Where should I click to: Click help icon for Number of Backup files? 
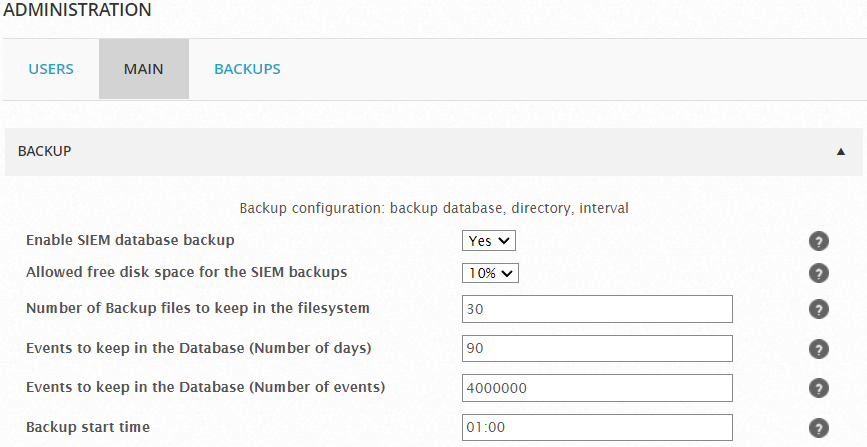tap(818, 309)
